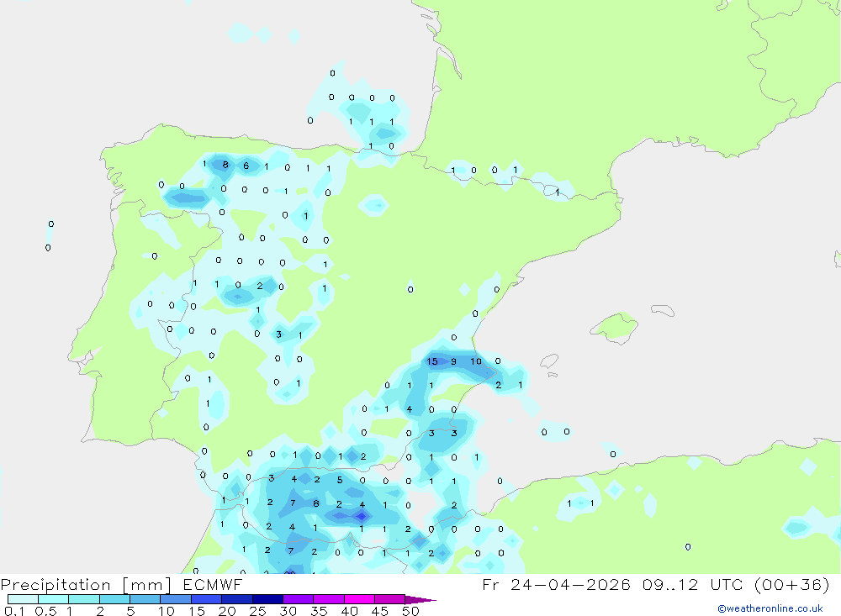Click the '0.1' legend scale label

click(14, 611)
